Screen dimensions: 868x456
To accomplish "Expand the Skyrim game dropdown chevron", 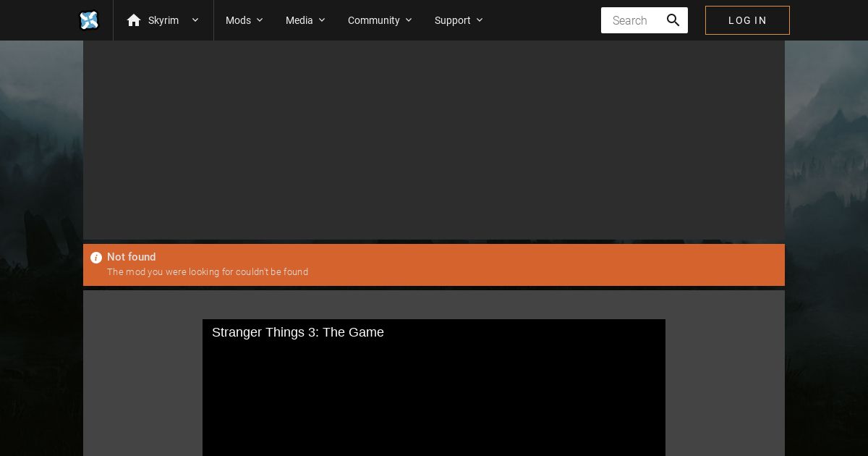I will [x=195, y=20].
